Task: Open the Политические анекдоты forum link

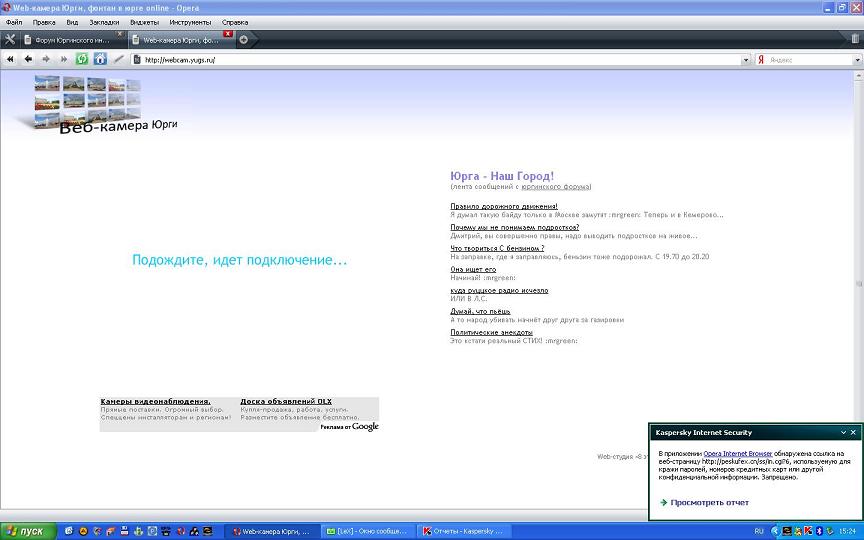Action: (x=491, y=332)
